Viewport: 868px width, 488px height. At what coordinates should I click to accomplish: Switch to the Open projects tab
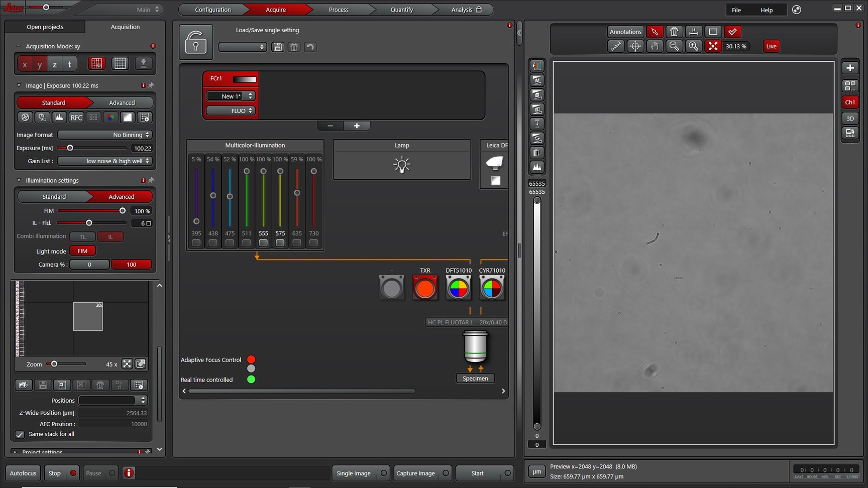(45, 27)
